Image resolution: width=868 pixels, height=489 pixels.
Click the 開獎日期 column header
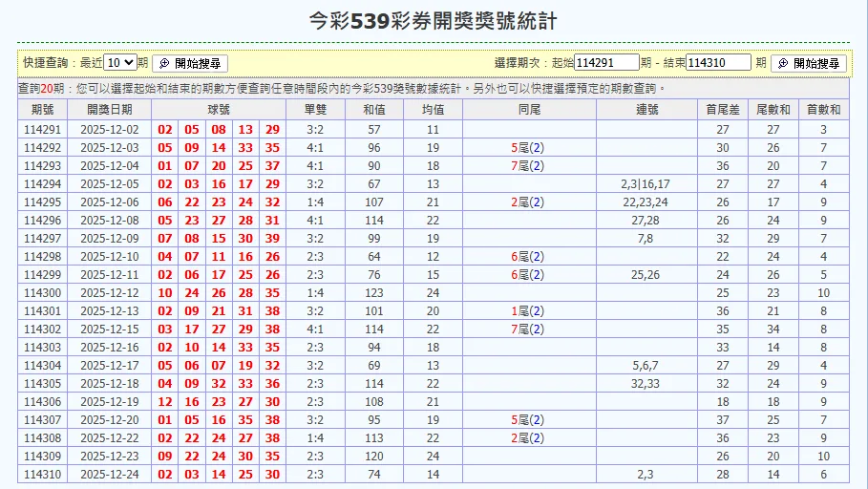click(109, 110)
